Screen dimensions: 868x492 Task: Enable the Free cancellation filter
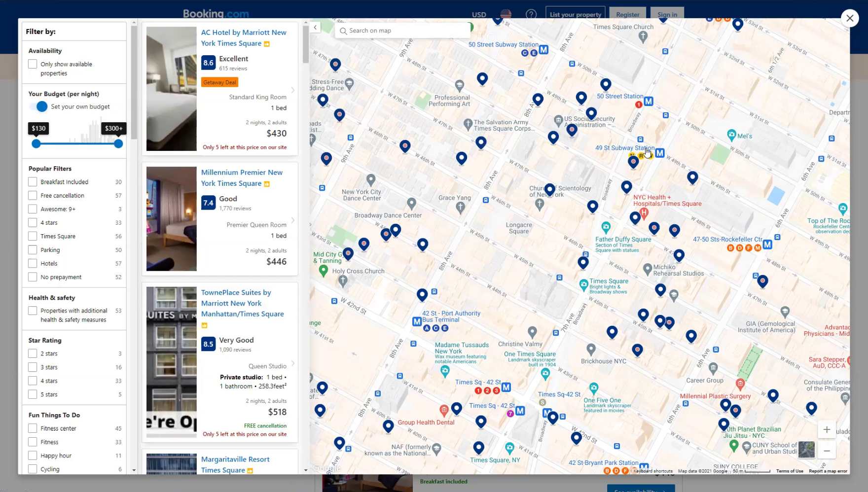33,196
